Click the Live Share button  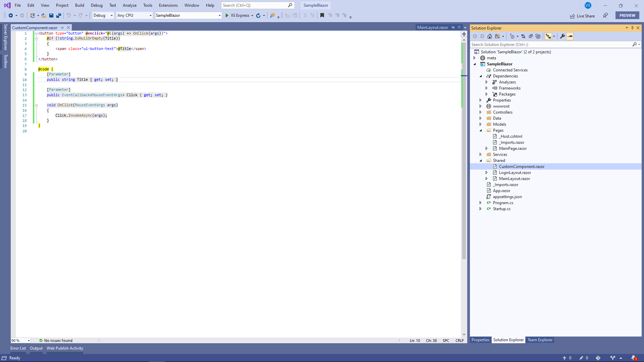coord(582,16)
